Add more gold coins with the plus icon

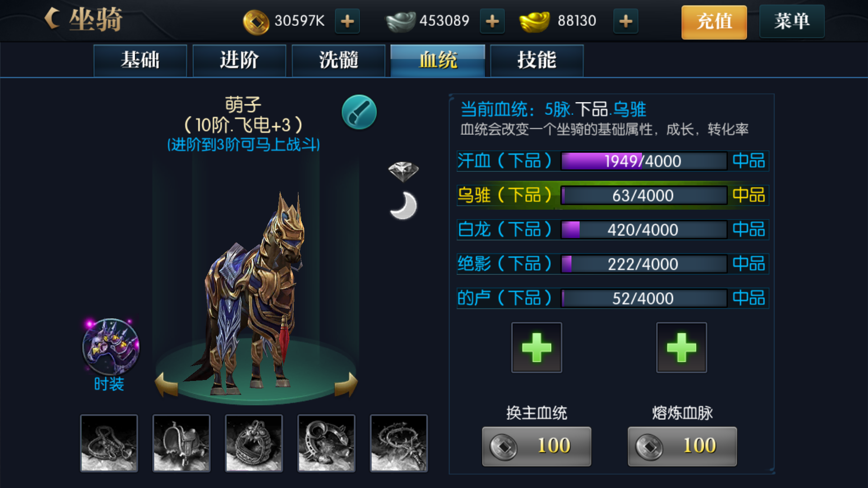point(347,21)
